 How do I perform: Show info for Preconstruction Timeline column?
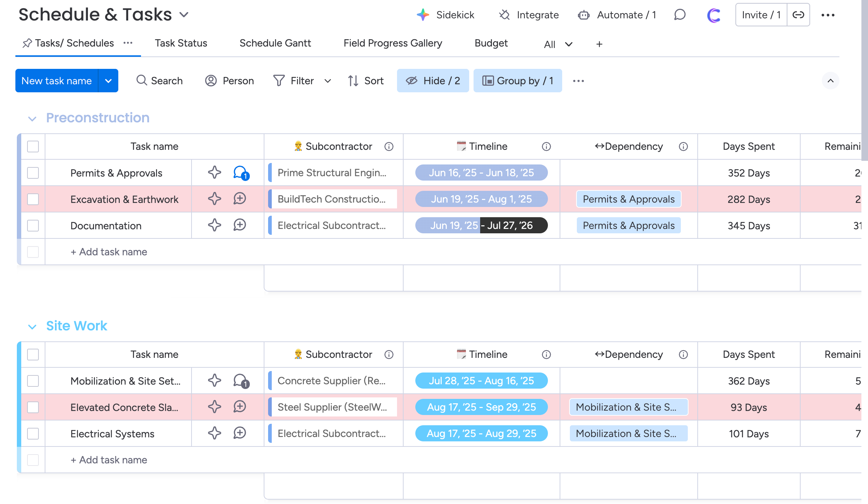546,147
